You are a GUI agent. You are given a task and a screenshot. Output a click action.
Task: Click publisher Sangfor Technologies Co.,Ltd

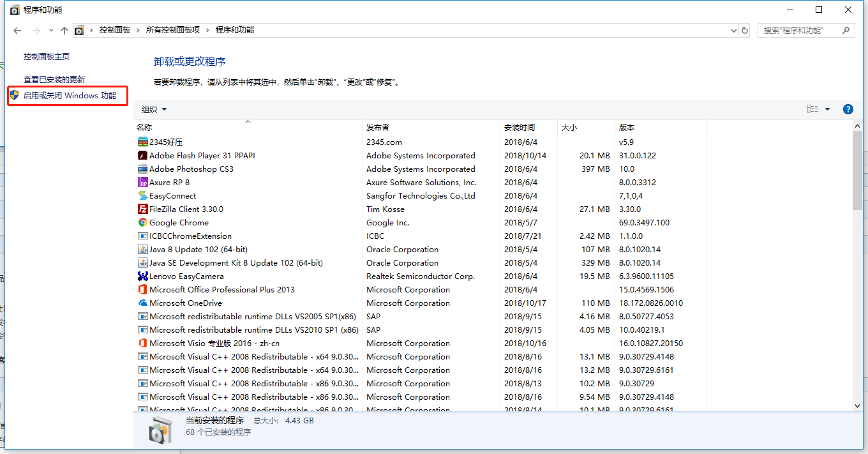point(421,195)
